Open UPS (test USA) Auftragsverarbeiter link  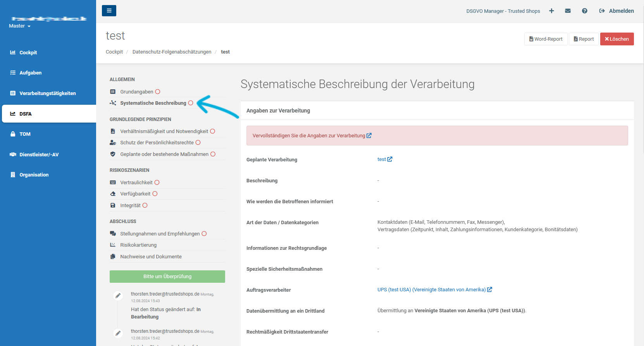click(x=435, y=290)
